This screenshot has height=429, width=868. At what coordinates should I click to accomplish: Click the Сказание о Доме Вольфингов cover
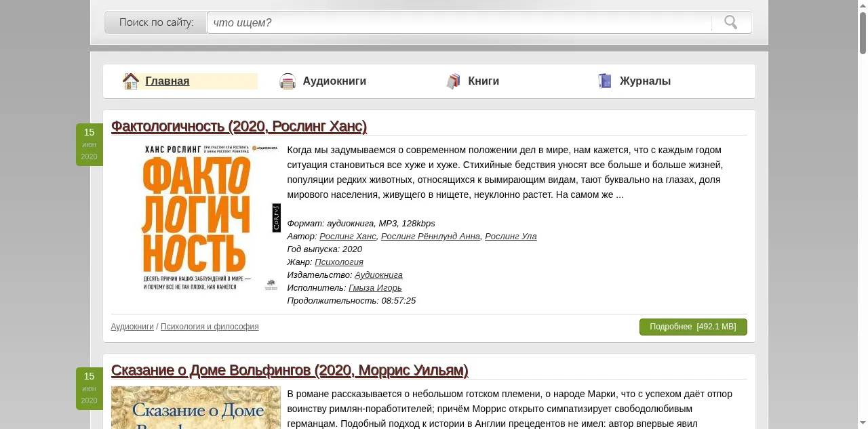pyautogui.click(x=196, y=407)
